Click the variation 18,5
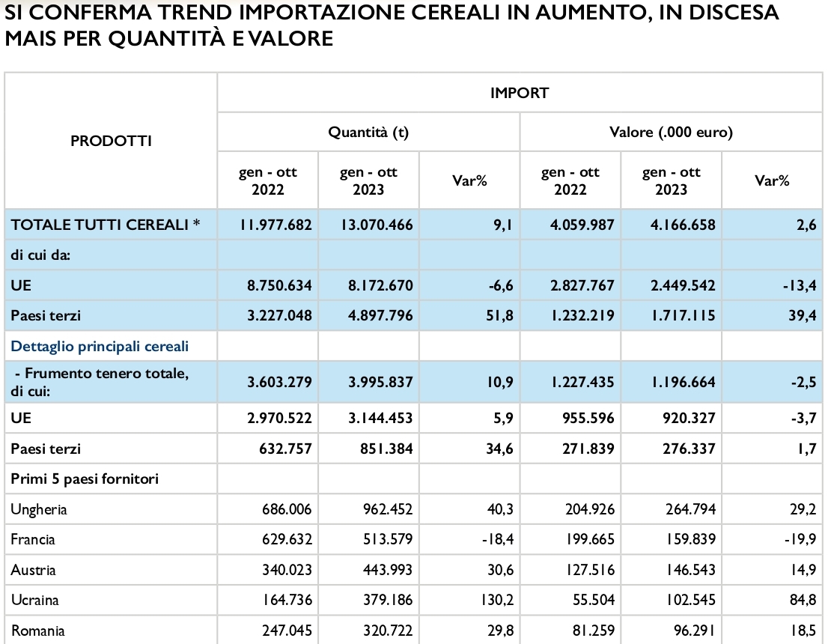 [x=804, y=631]
